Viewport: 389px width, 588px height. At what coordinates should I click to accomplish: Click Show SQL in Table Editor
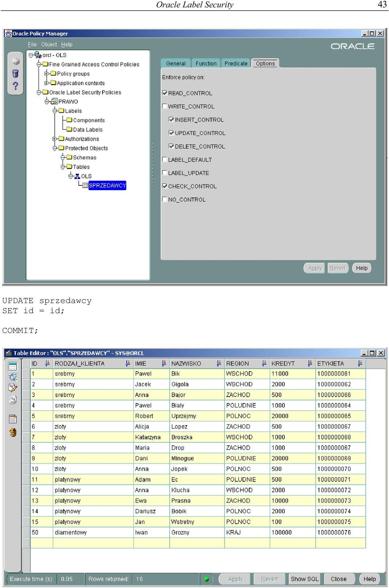[x=305, y=579]
